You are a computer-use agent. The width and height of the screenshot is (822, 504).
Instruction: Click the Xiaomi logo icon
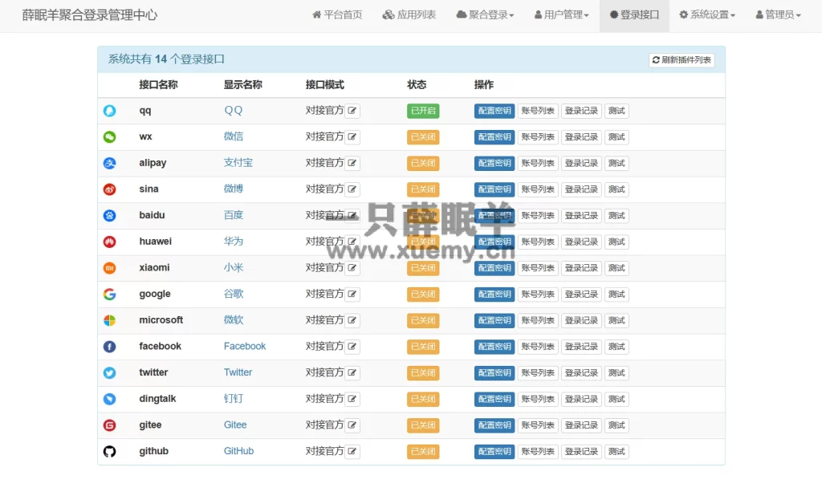[x=109, y=268]
